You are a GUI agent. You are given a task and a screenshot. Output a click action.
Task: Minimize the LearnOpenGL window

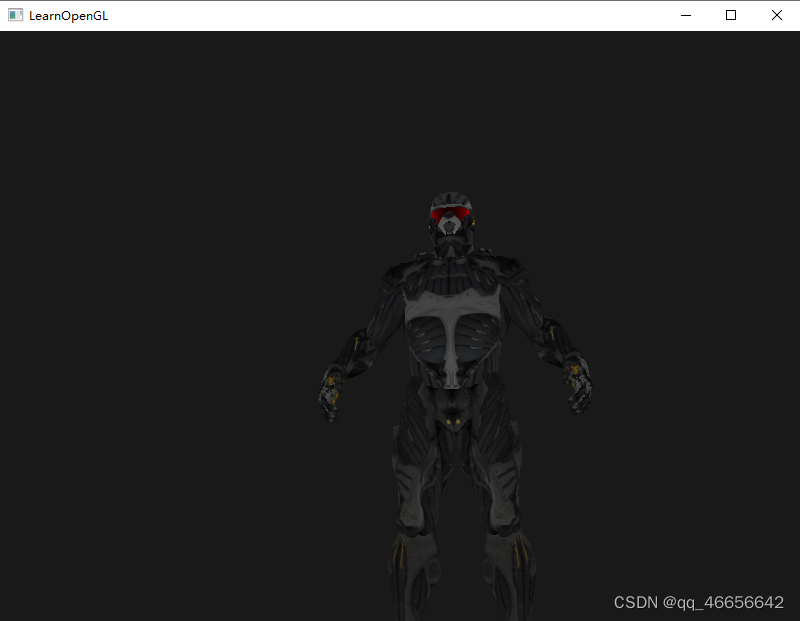(685, 15)
